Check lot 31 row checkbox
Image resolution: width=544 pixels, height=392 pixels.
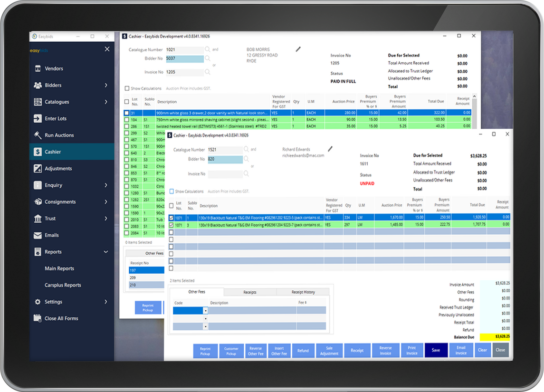[127, 113]
